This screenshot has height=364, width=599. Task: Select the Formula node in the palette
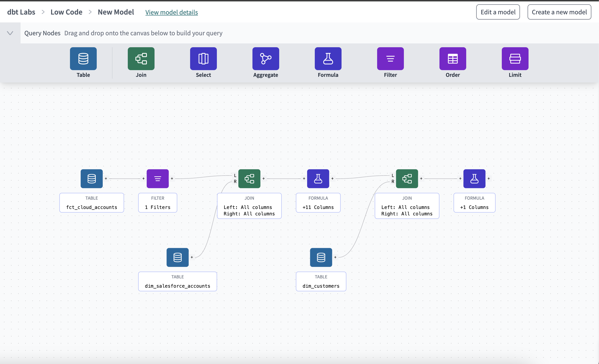(x=328, y=58)
